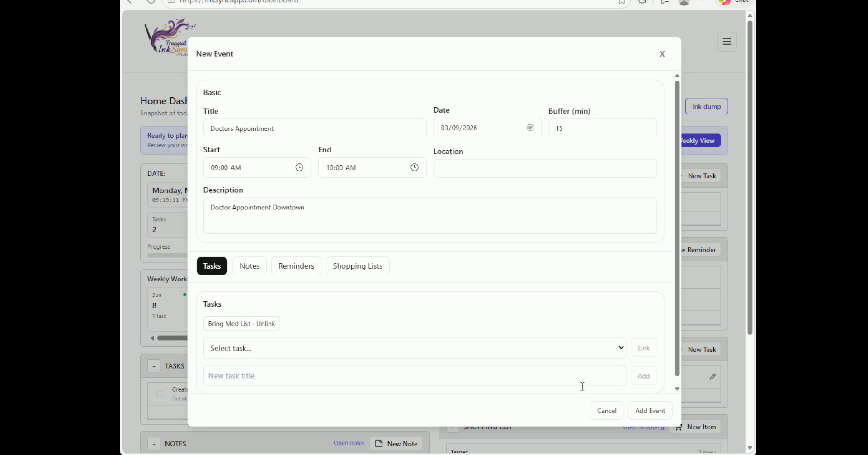Check the checkbox beside the Created task
Image resolution: width=868 pixels, height=455 pixels.
coord(159,393)
